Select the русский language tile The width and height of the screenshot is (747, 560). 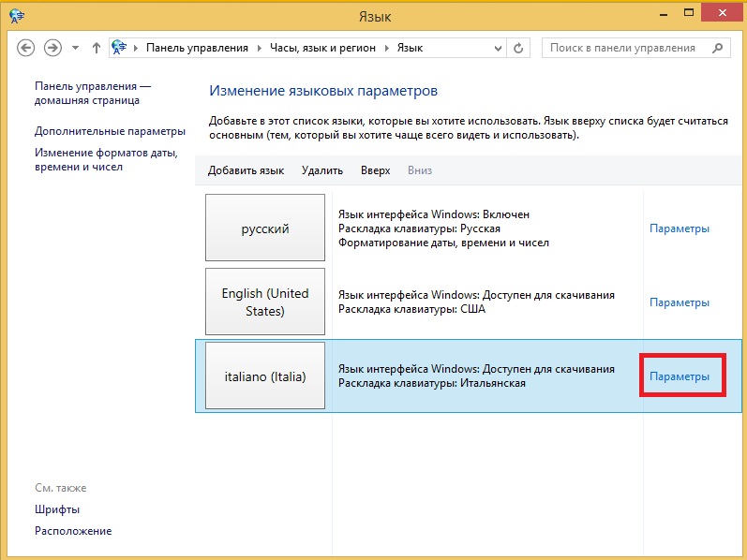(265, 228)
